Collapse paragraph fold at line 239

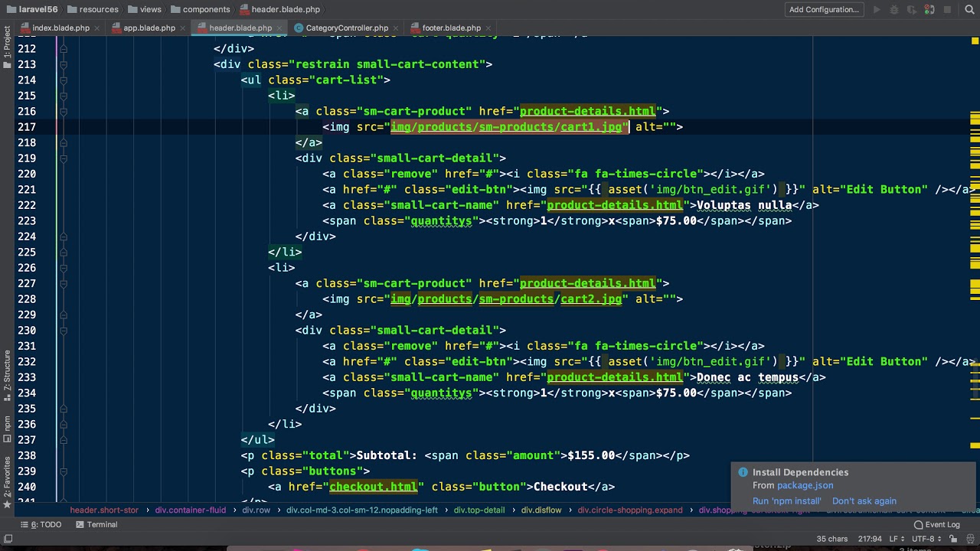pos(64,471)
